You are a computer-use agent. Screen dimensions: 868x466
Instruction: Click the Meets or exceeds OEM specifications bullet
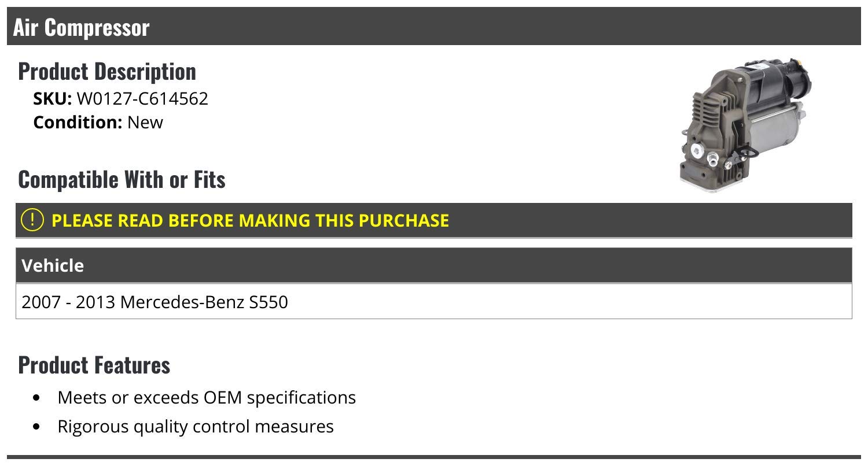[x=207, y=398]
